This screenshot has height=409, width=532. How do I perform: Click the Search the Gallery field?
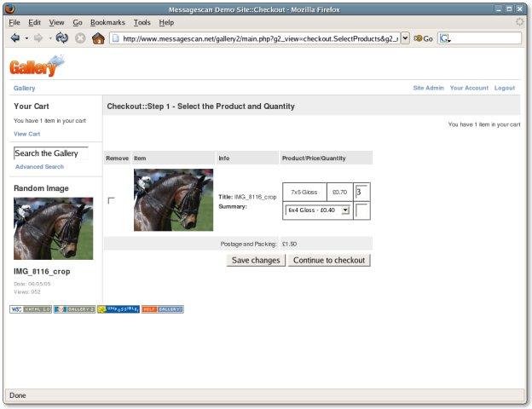click(x=51, y=153)
